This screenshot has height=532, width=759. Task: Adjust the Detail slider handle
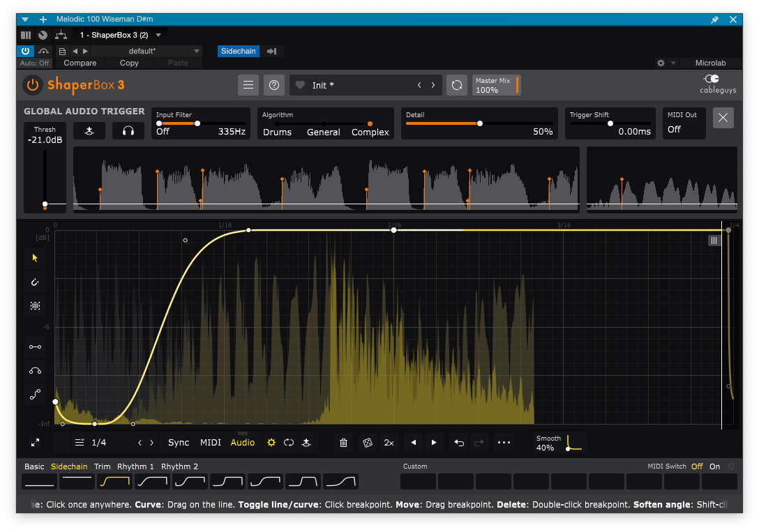point(480,123)
